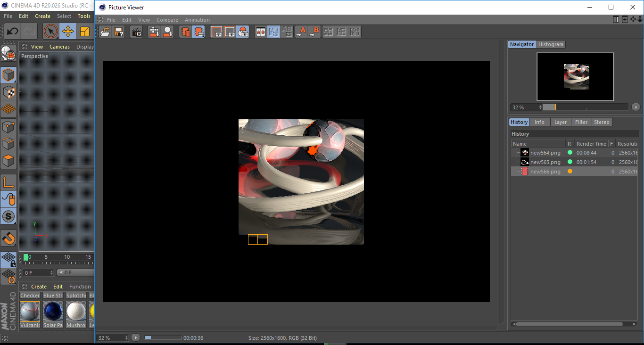Select the Mushro material thumbnail

[x=76, y=312]
